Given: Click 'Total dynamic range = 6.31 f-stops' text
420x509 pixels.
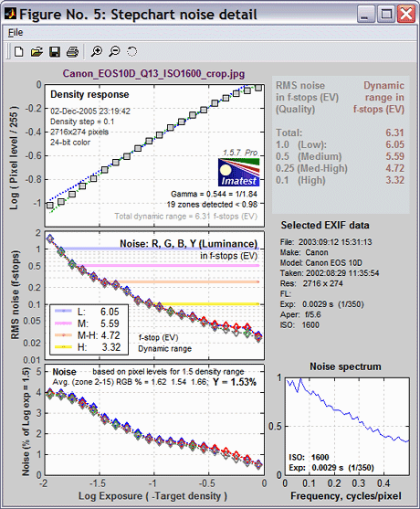Looking at the screenshot, I should (186, 217).
